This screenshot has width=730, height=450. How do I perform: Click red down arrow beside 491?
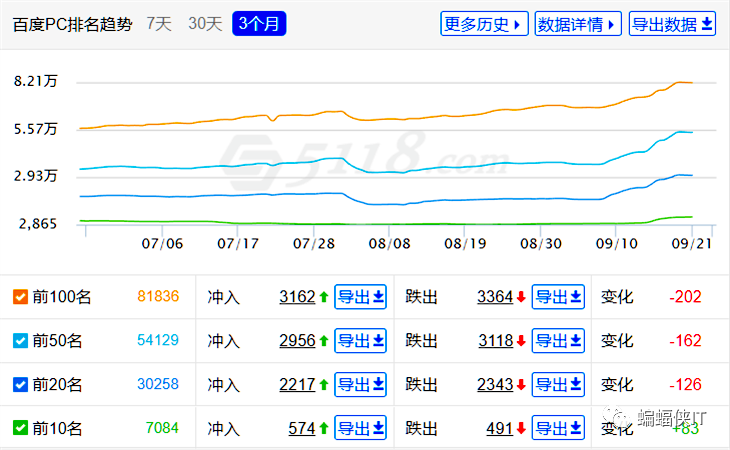521,428
